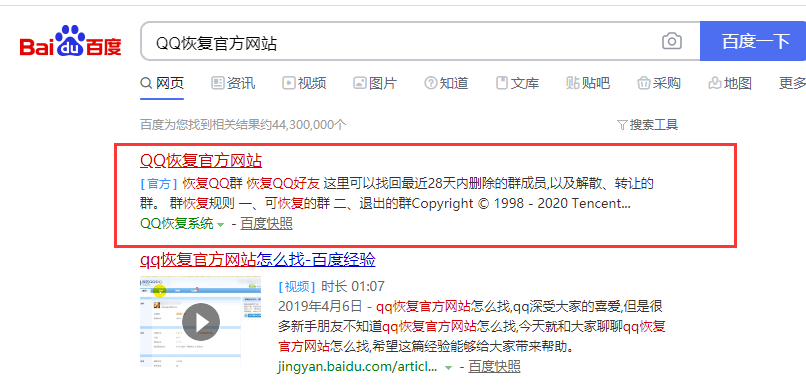Open the 图片 tab
806x386 pixels.
tap(375, 83)
